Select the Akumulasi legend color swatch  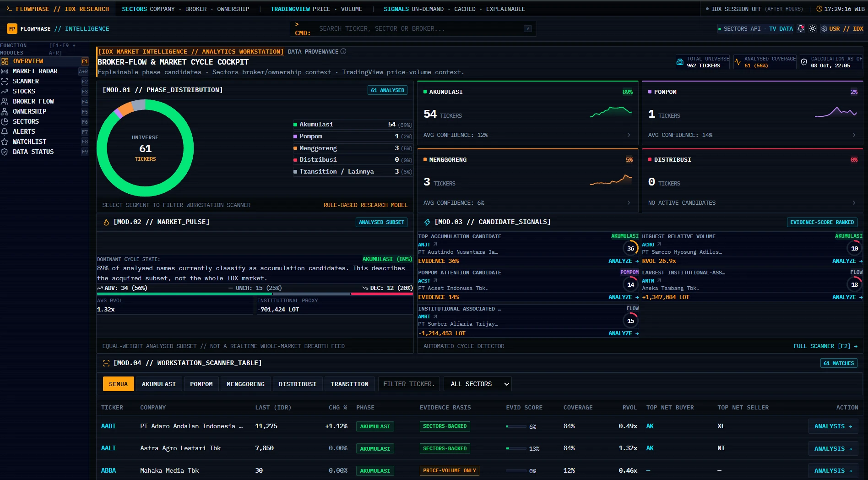[x=295, y=125]
